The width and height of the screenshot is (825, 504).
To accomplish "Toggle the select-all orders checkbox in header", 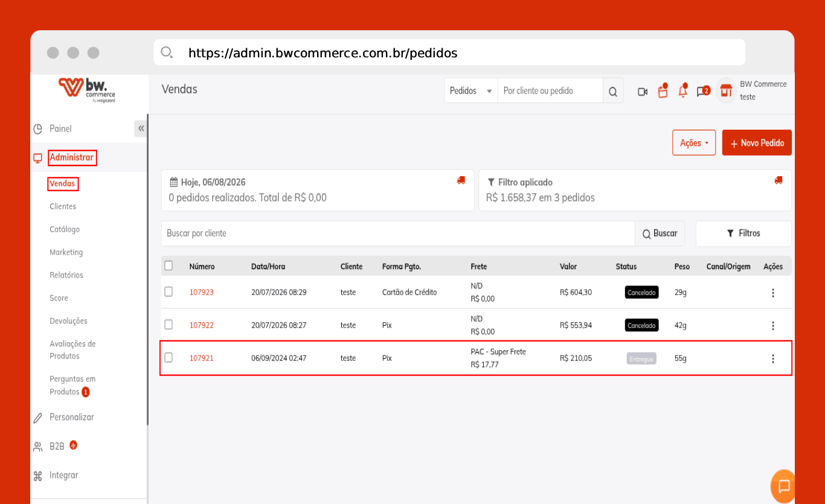I will pyautogui.click(x=169, y=266).
